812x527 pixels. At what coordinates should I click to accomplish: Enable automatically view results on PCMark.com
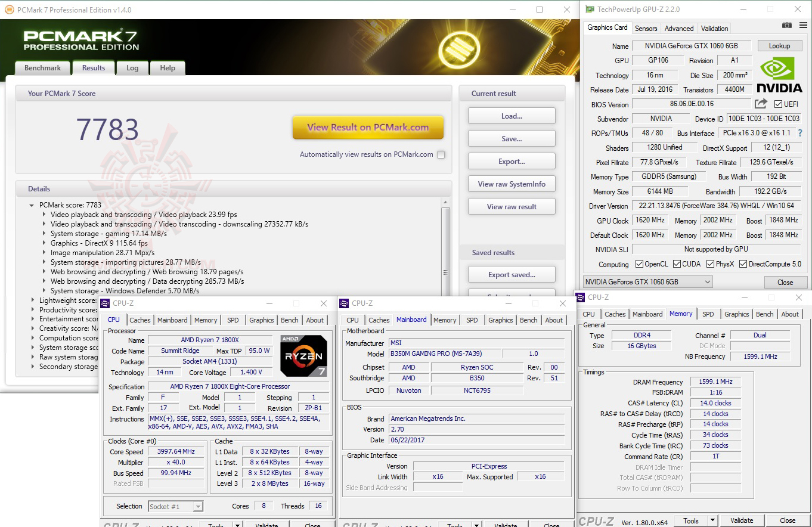pyautogui.click(x=441, y=154)
